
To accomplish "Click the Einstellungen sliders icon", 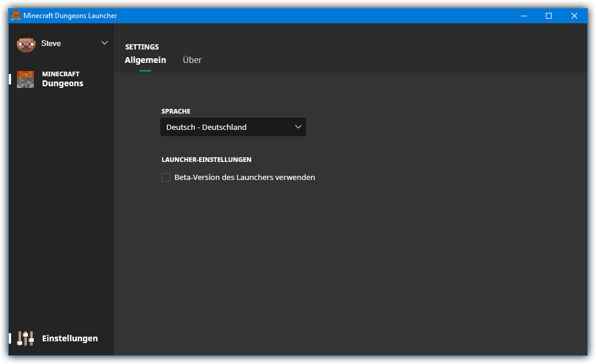I will [26, 338].
